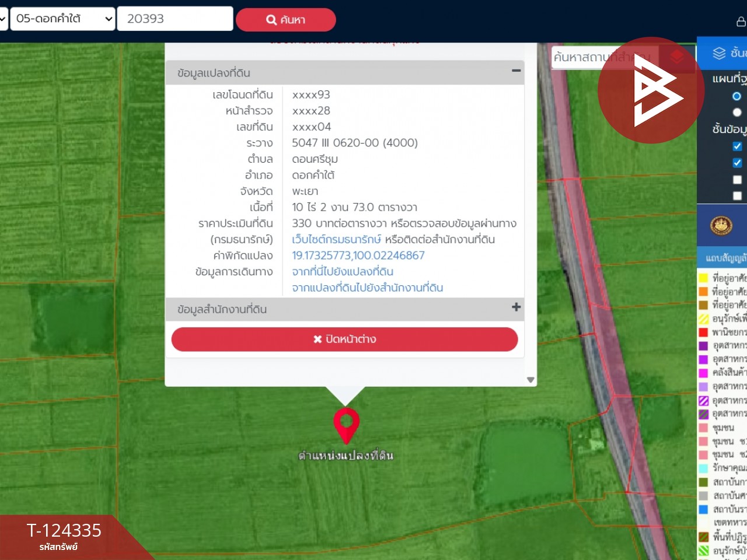
Task: Select the first base map radio button
Action: pos(736,96)
